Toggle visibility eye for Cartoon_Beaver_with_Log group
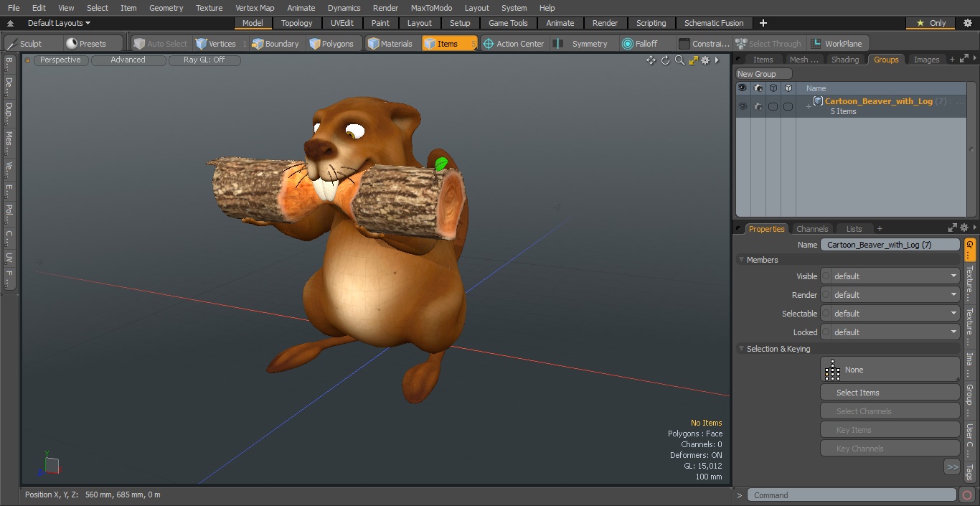This screenshot has width=980, height=506. coord(742,106)
